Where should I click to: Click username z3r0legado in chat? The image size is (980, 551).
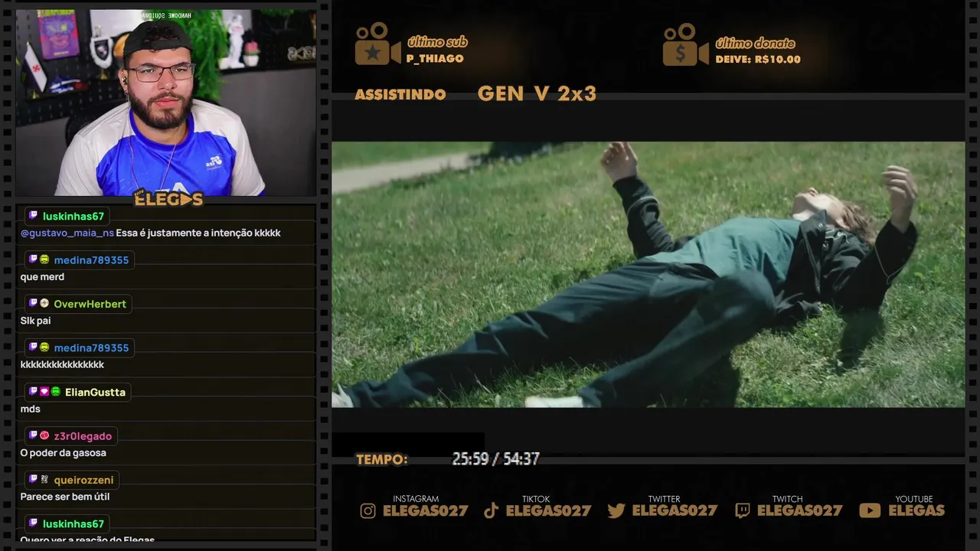[83, 436]
